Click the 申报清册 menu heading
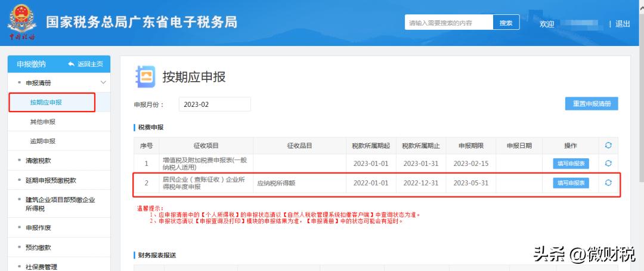The width and height of the screenshot is (644, 271). click(x=38, y=82)
